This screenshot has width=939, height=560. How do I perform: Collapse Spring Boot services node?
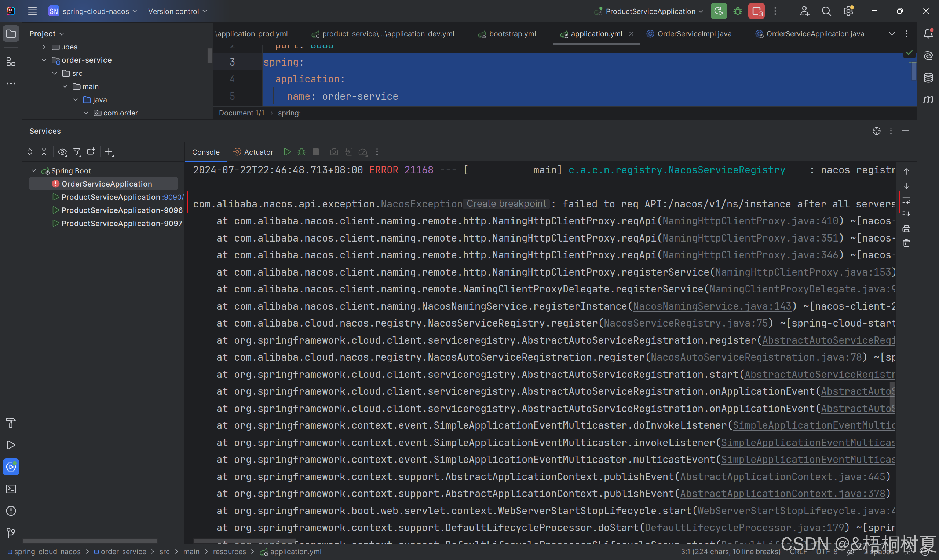(x=34, y=170)
